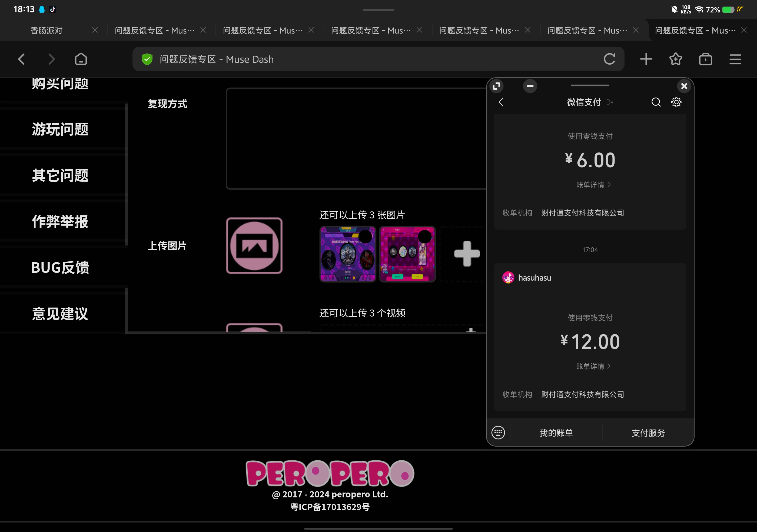This screenshot has width=757, height=532.
Task: Tap the ¥6.00 payment amount
Action: point(590,160)
